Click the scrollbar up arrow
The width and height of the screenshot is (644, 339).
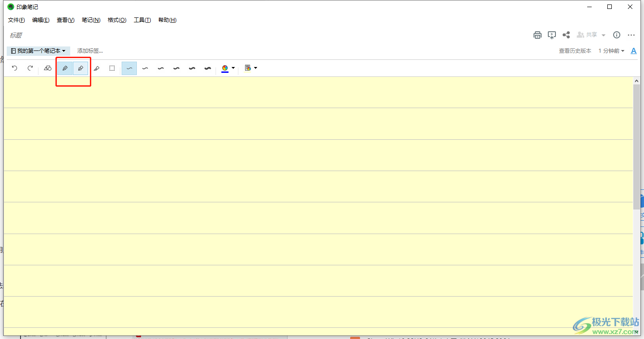click(x=637, y=80)
